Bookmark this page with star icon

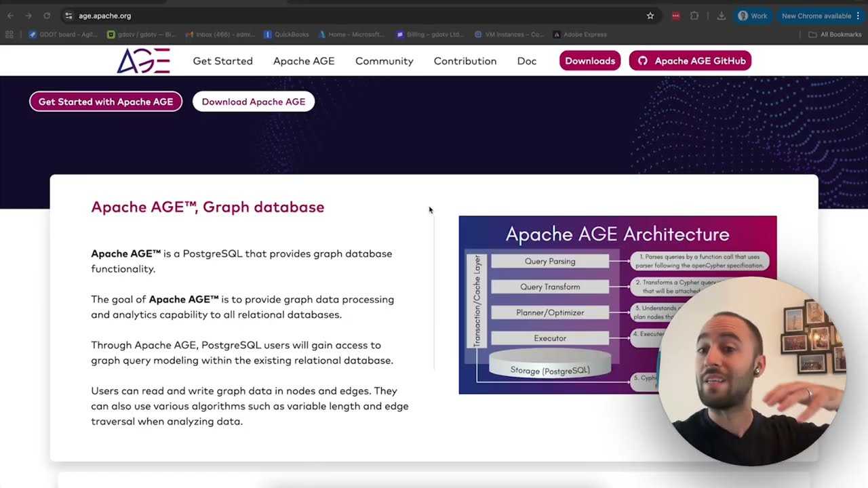[650, 16]
